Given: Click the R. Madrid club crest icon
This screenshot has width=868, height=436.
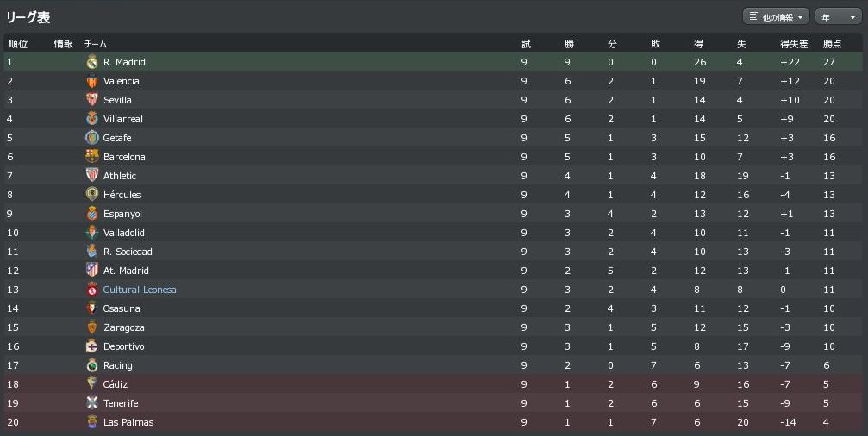Looking at the screenshot, I should tap(92, 62).
